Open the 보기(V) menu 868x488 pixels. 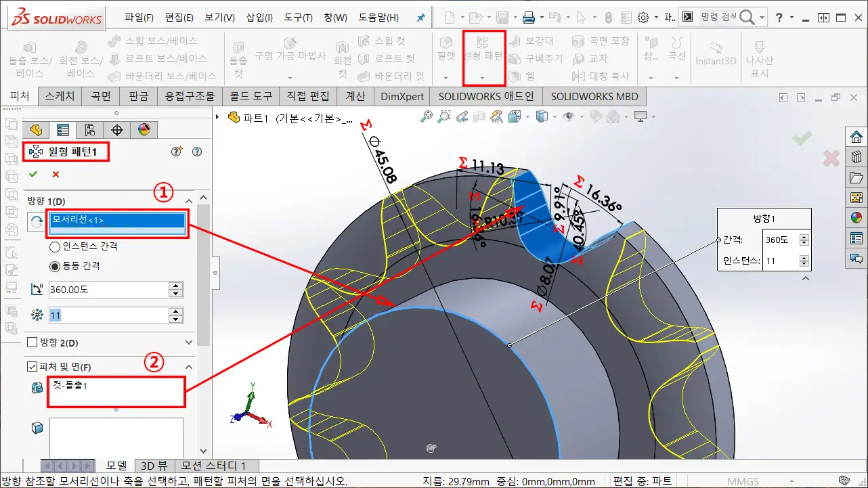pos(219,18)
